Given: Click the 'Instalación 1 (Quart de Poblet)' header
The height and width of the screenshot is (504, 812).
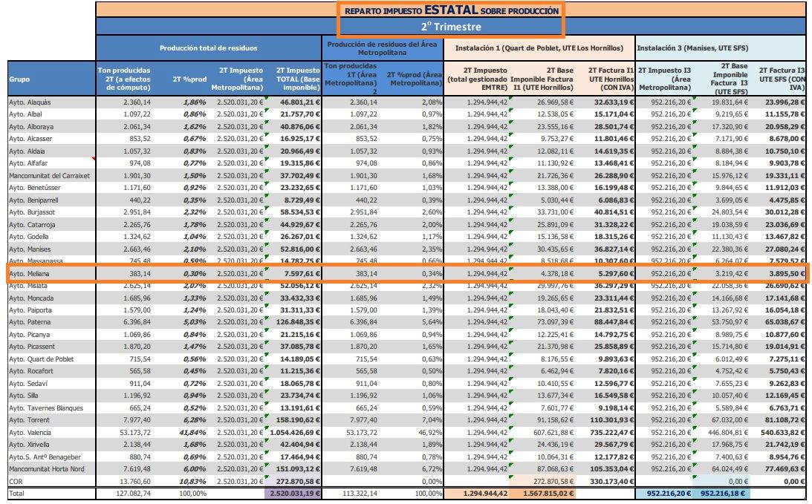Looking at the screenshot, I should 539,48.
